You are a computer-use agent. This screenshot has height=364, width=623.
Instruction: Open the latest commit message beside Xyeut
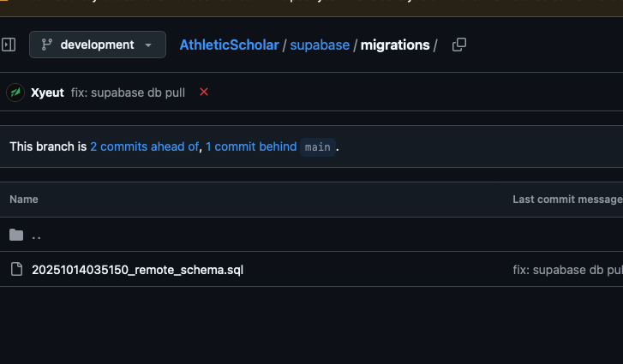(x=128, y=92)
